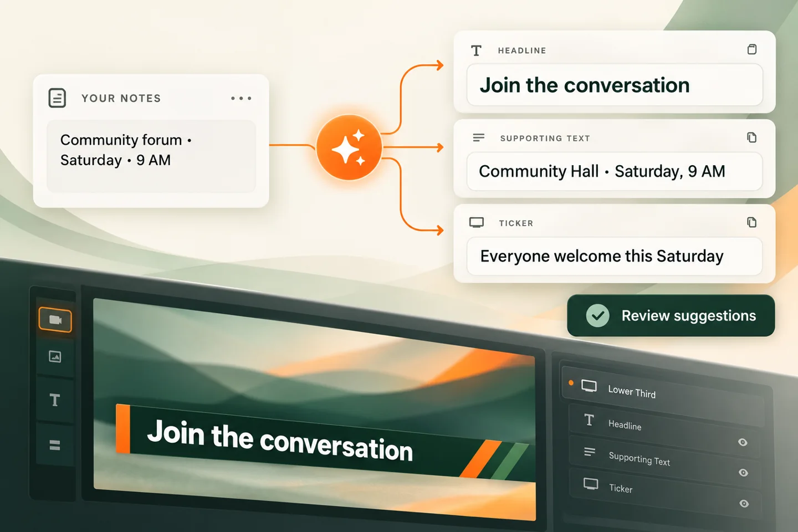Viewport: 798px width, 532px height.
Task: Click the monitor icon of Ticker layer
Action: click(591, 484)
